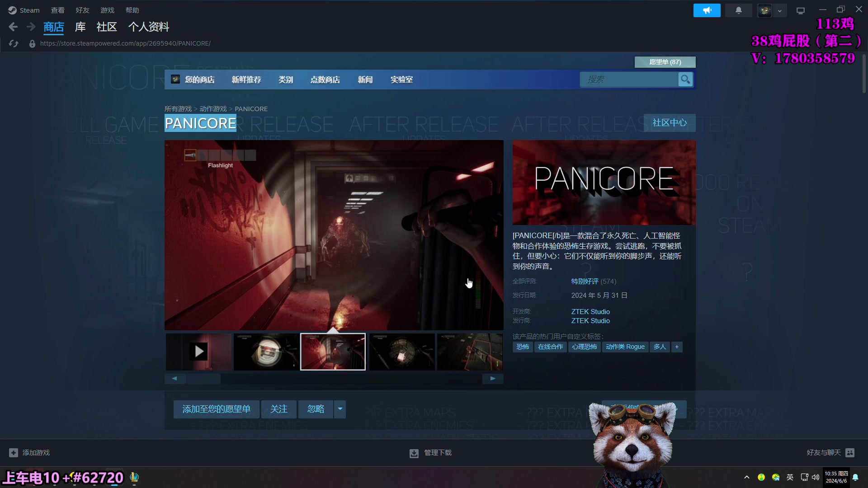Switch to the 库 tab

[80, 27]
